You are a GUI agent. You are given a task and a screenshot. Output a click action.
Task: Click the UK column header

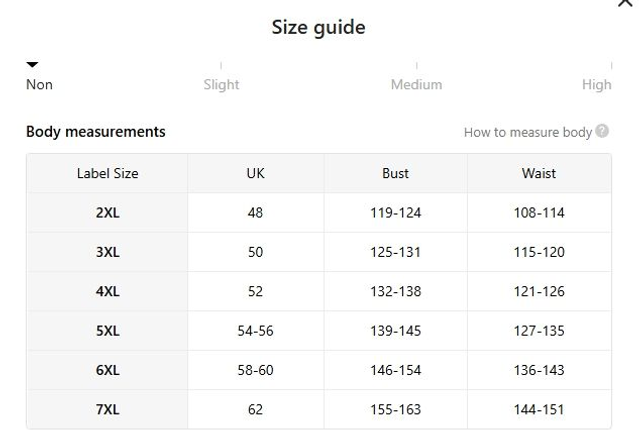tap(255, 173)
